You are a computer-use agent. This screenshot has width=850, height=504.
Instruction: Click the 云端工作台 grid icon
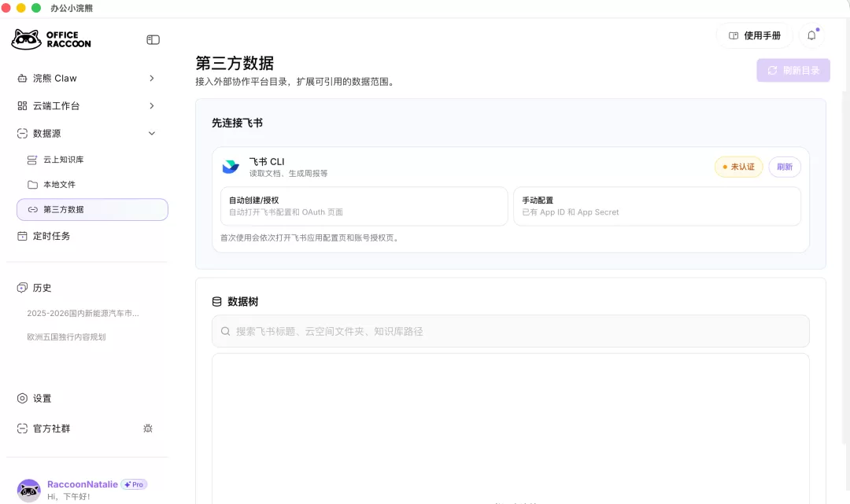(x=22, y=105)
